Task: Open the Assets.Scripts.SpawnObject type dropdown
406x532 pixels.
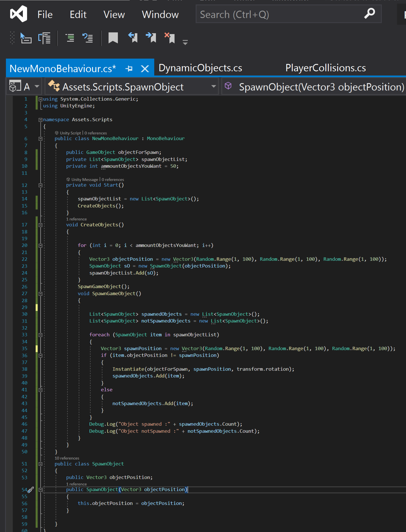Action: coord(213,87)
